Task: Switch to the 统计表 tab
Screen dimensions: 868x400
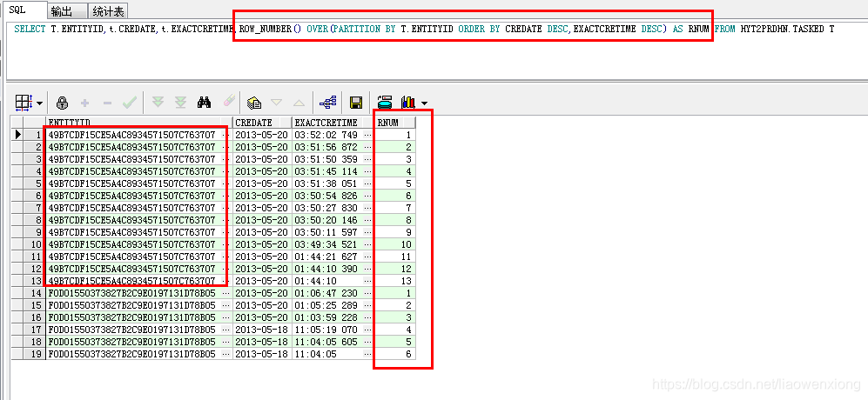Action: coord(108,11)
